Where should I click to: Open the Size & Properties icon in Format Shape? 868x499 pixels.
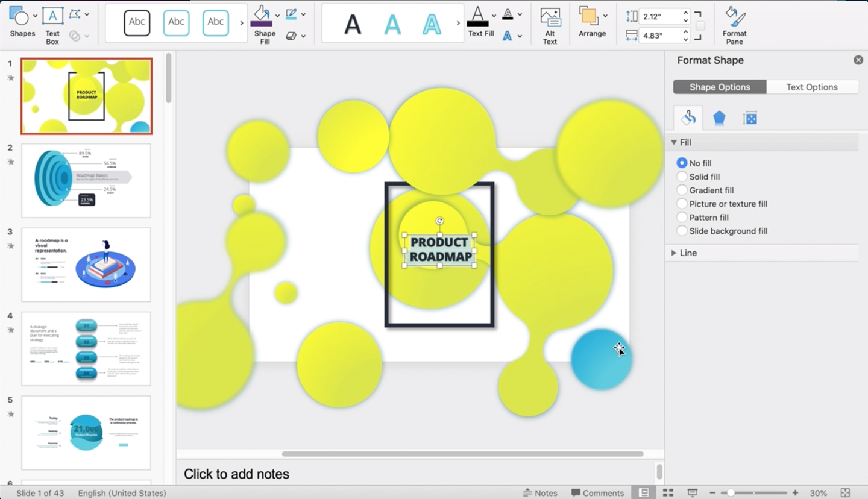(750, 118)
